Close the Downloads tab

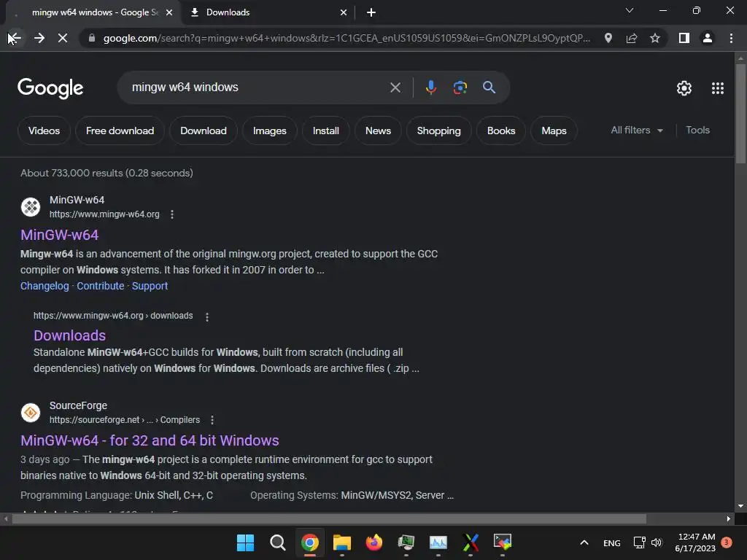pos(343,12)
